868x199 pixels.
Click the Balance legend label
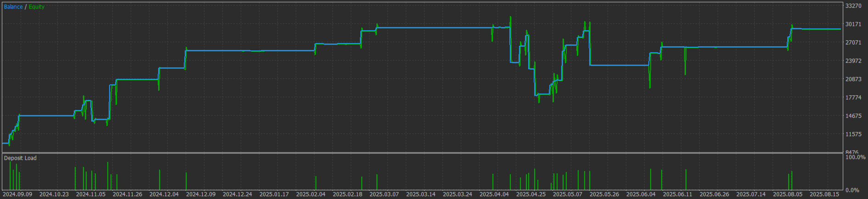point(13,7)
